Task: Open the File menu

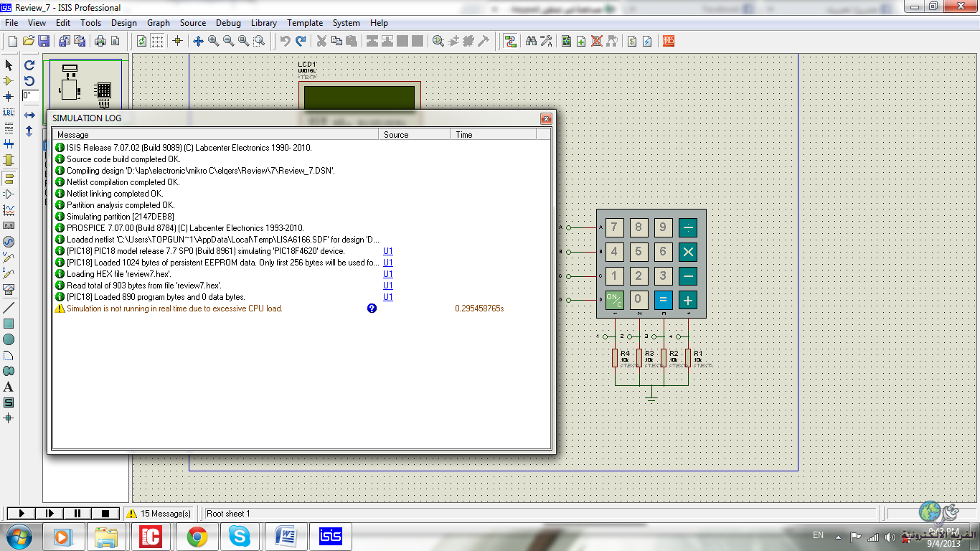Action: (11, 23)
